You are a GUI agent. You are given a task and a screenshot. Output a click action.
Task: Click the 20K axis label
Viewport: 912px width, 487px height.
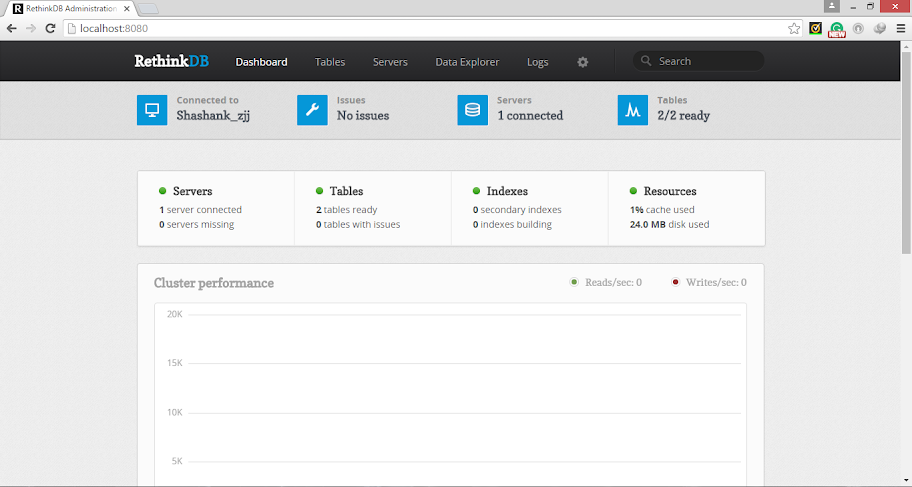click(x=174, y=314)
